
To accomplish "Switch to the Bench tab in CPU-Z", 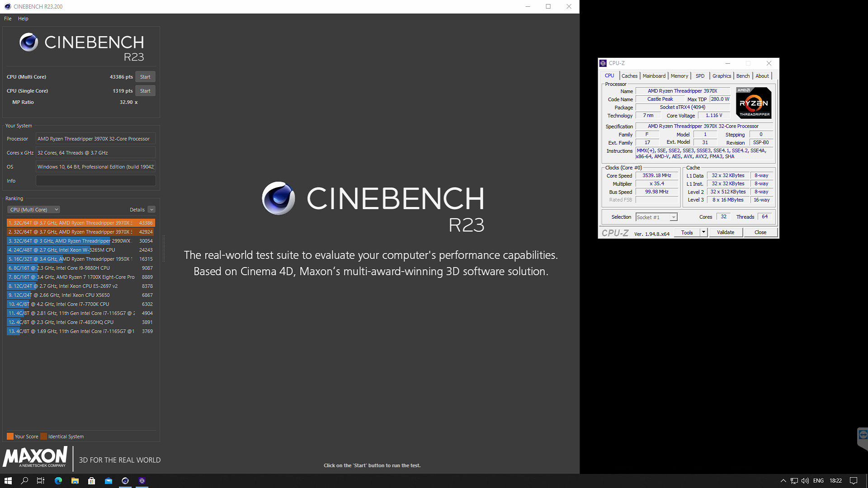I will (x=743, y=76).
